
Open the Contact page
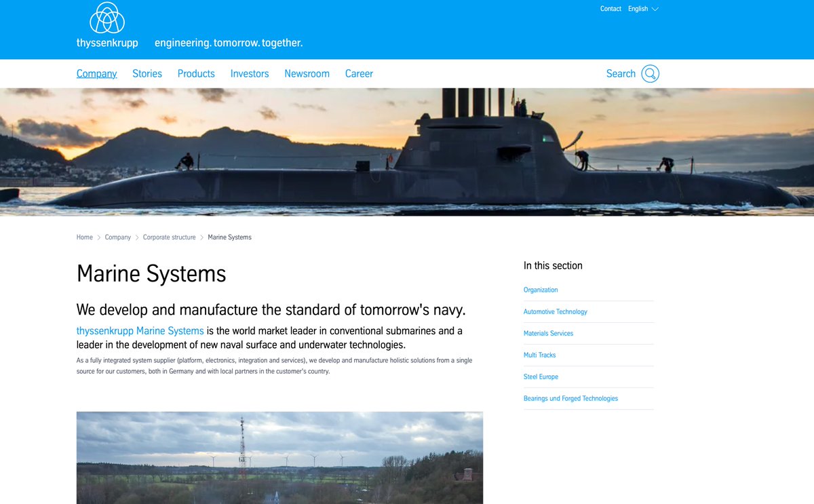pyautogui.click(x=610, y=9)
